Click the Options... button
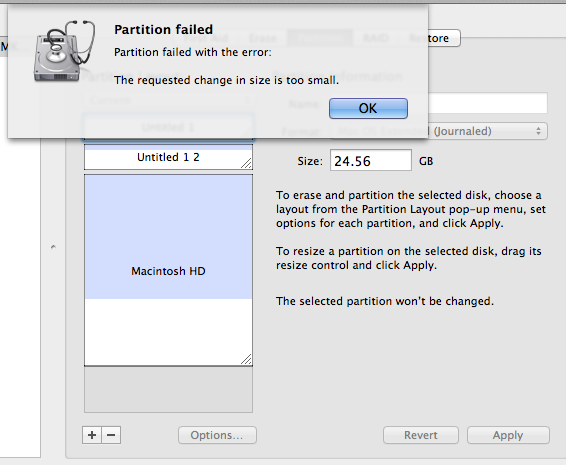 point(217,435)
